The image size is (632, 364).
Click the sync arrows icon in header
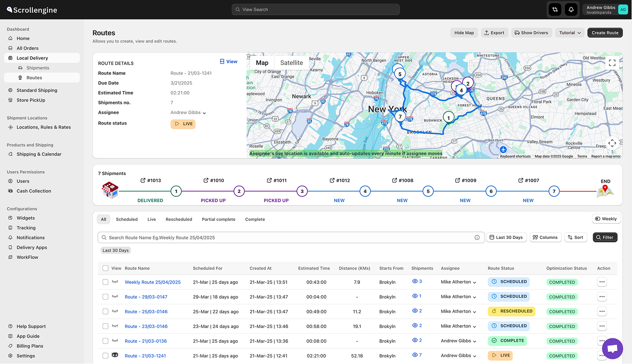[x=555, y=9]
